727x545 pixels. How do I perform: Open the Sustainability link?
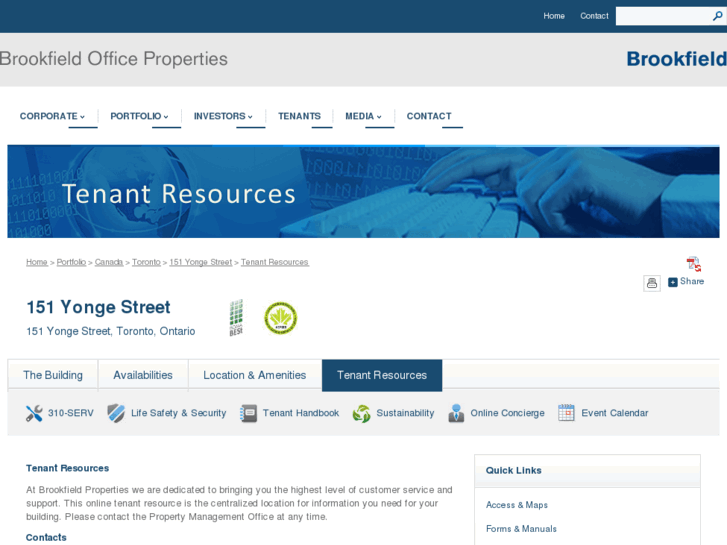point(405,413)
